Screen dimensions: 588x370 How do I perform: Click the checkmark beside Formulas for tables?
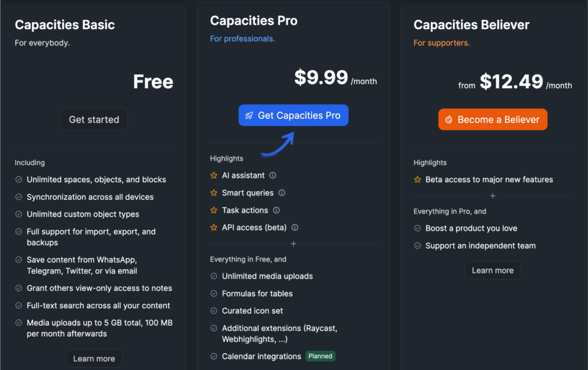214,293
